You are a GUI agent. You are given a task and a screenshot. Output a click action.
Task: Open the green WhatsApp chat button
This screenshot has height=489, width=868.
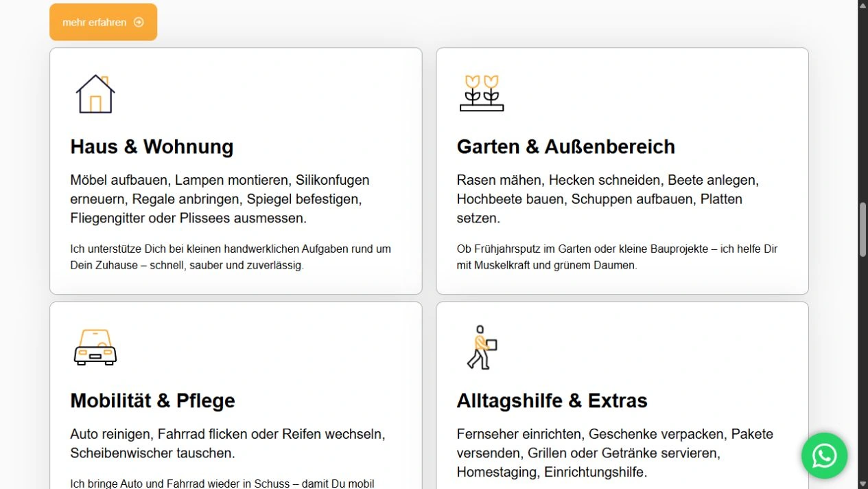tap(824, 455)
